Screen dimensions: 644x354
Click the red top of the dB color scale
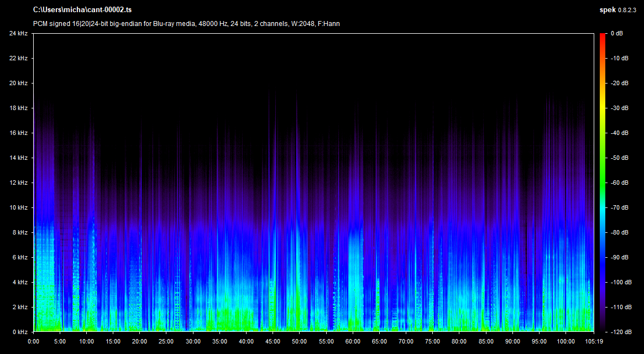602,37
